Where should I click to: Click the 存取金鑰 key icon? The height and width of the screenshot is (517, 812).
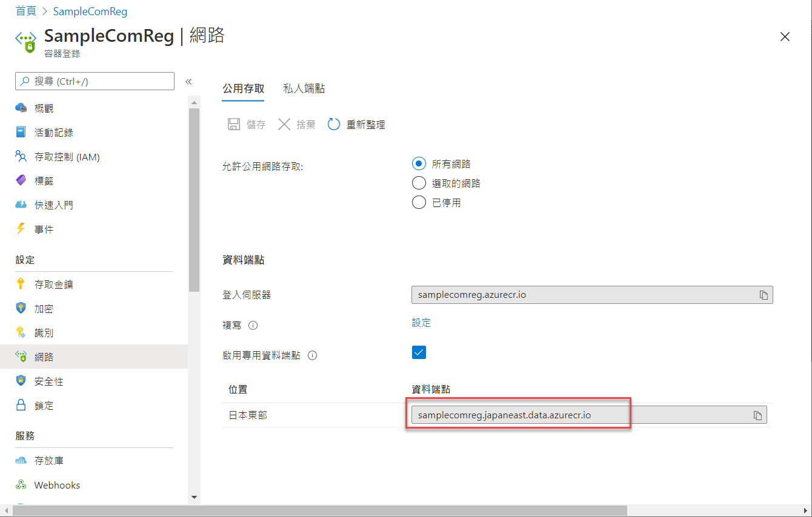tap(21, 284)
